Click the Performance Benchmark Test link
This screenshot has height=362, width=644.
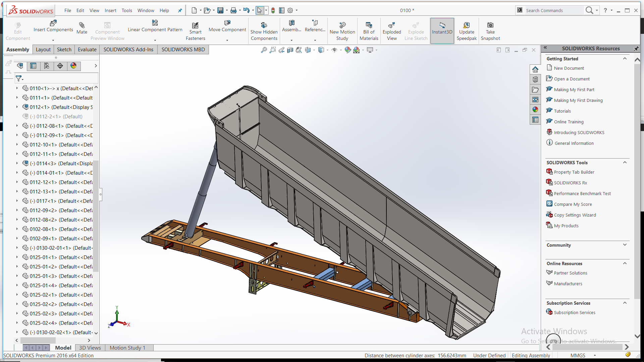[x=582, y=193]
